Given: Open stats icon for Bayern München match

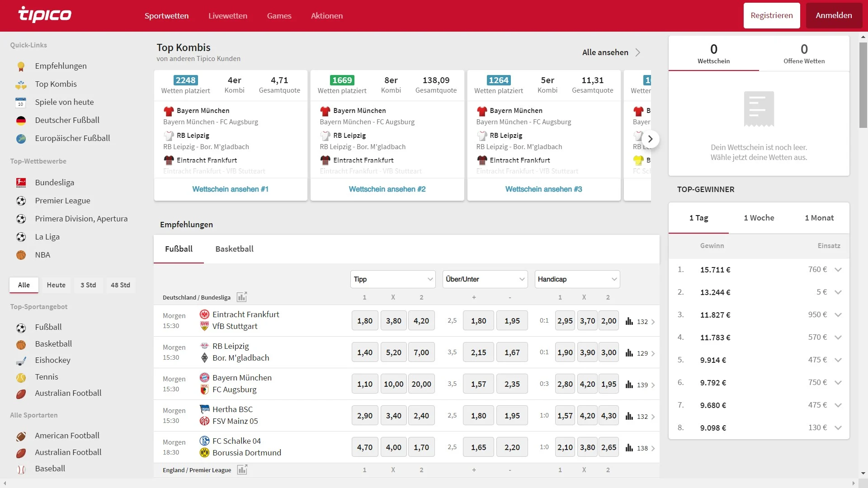Looking at the screenshot, I should click(x=629, y=385).
